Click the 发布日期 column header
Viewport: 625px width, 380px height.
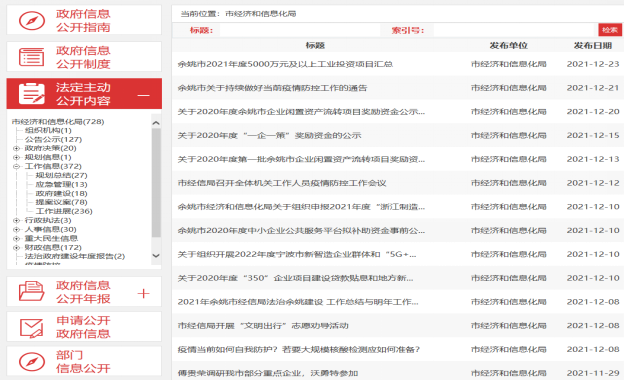[593, 46]
